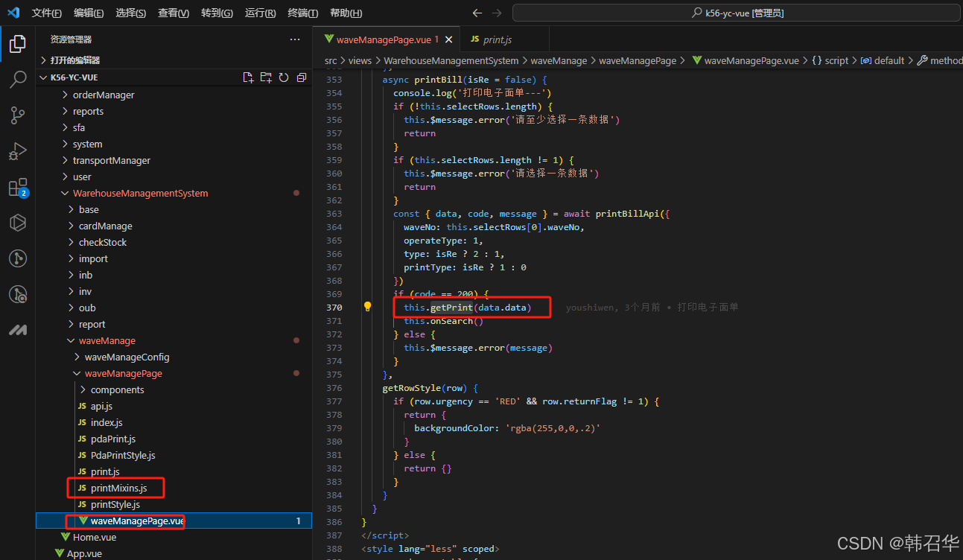The image size is (963, 560).
Task: Open the 帮助(H) menu
Action: coord(346,13)
